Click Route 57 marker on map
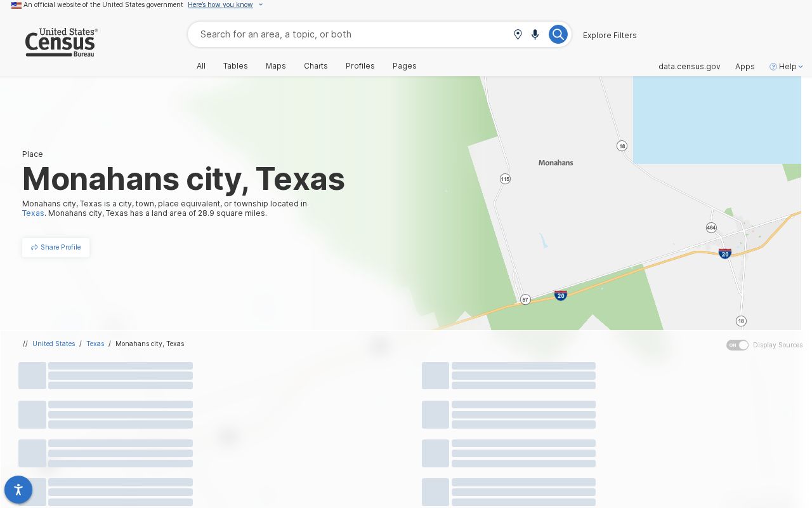812x508 pixels. tap(525, 300)
